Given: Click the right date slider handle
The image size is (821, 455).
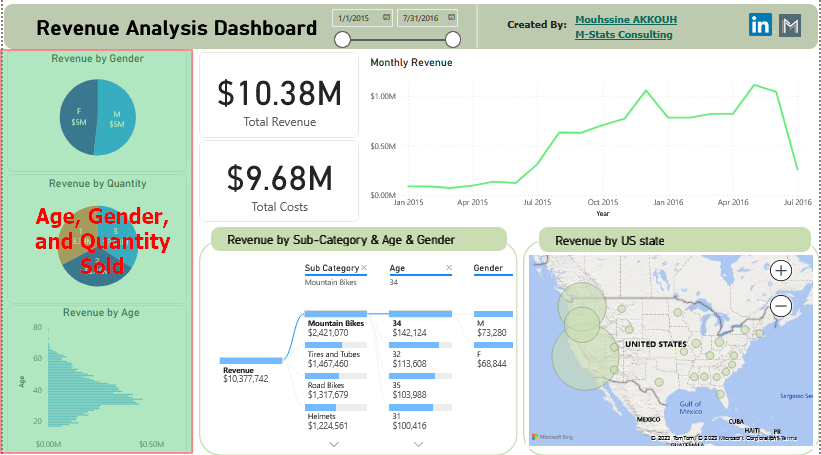Looking at the screenshot, I should coord(453,39).
